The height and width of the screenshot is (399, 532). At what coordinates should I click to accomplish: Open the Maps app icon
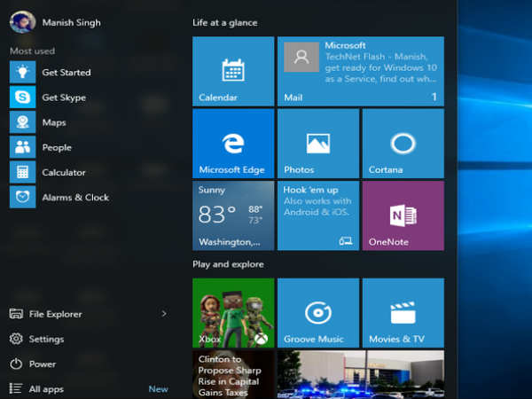pos(22,122)
